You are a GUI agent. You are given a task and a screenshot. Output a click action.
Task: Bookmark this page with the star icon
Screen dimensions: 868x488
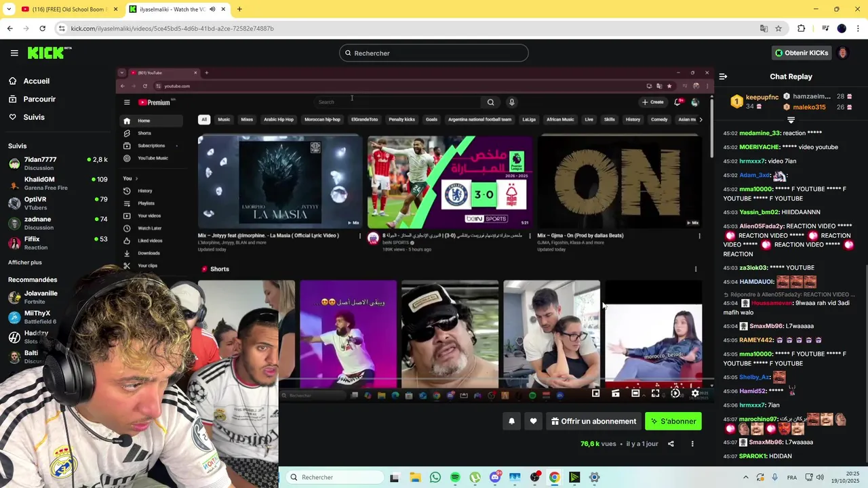(778, 28)
